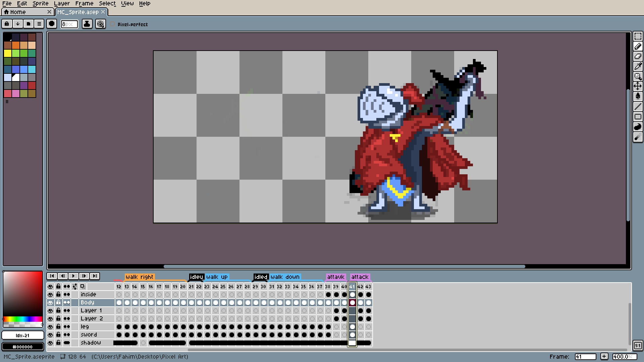This screenshot has height=362, width=644.
Task: Switch to the Home tab
Action: [18, 12]
